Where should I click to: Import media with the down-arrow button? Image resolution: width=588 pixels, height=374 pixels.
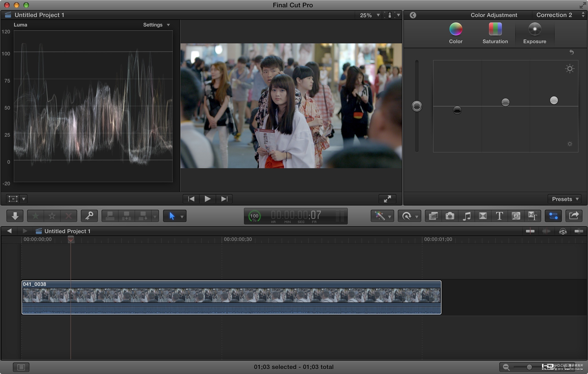(15, 216)
